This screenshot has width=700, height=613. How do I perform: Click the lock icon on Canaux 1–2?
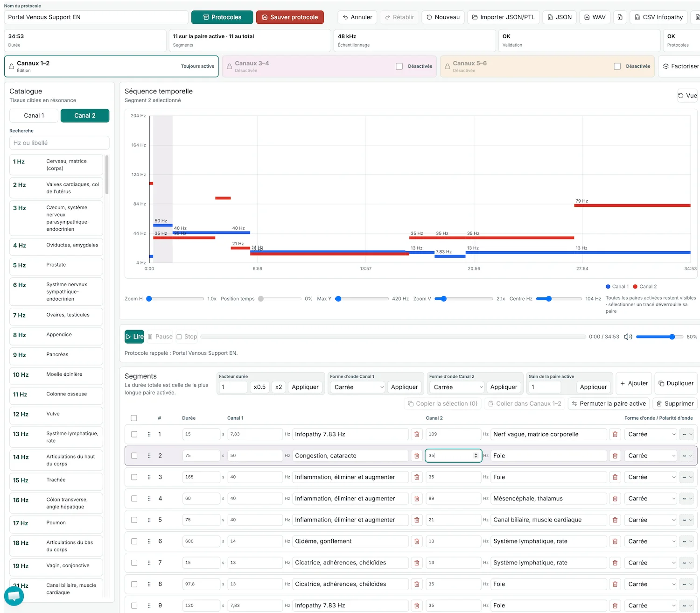coord(12,66)
